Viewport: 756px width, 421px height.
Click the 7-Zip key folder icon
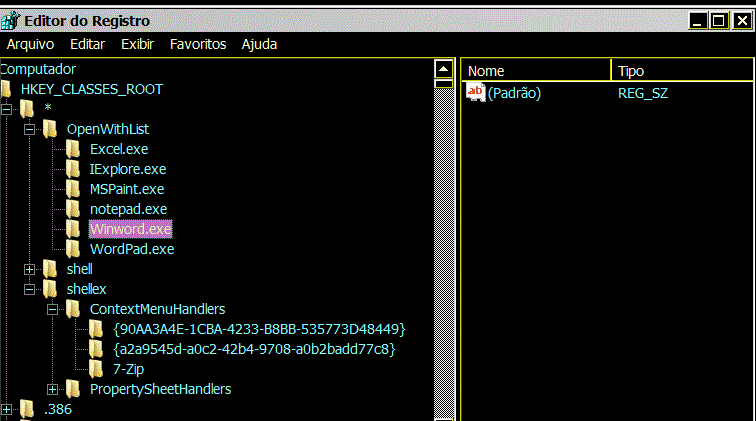tap(96, 369)
